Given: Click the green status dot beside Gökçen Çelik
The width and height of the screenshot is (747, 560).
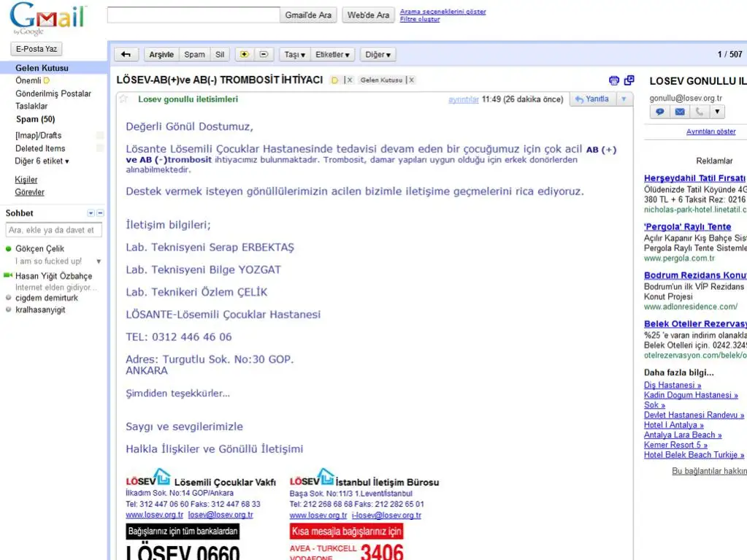Looking at the screenshot, I should [x=8, y=248].
